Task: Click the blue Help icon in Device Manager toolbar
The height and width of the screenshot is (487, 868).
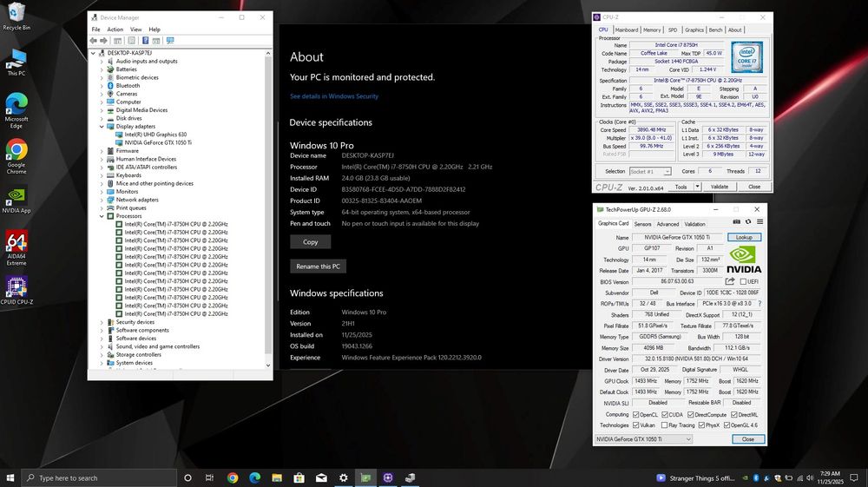Action: pyautogui.click(x=145, y=41)
